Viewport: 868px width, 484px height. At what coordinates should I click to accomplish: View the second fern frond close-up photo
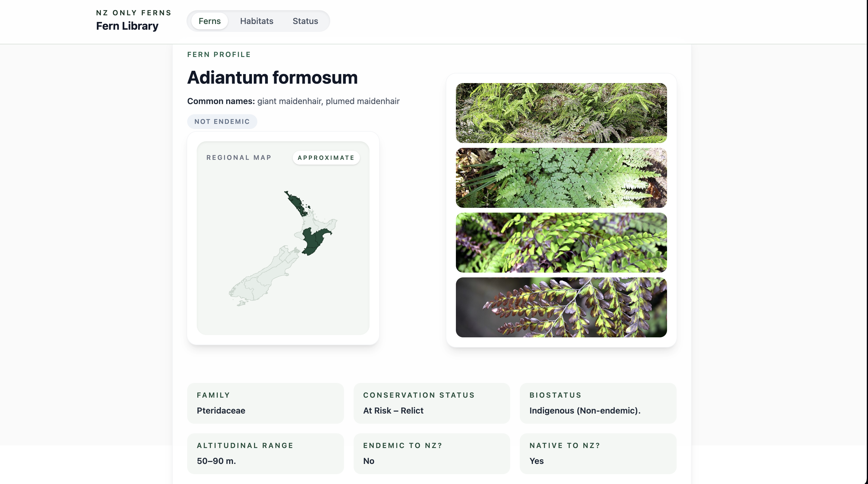point(561,178)
